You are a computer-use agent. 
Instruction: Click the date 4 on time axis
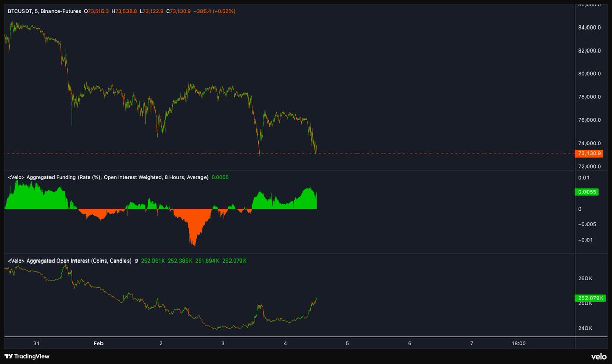pos(285,343)
